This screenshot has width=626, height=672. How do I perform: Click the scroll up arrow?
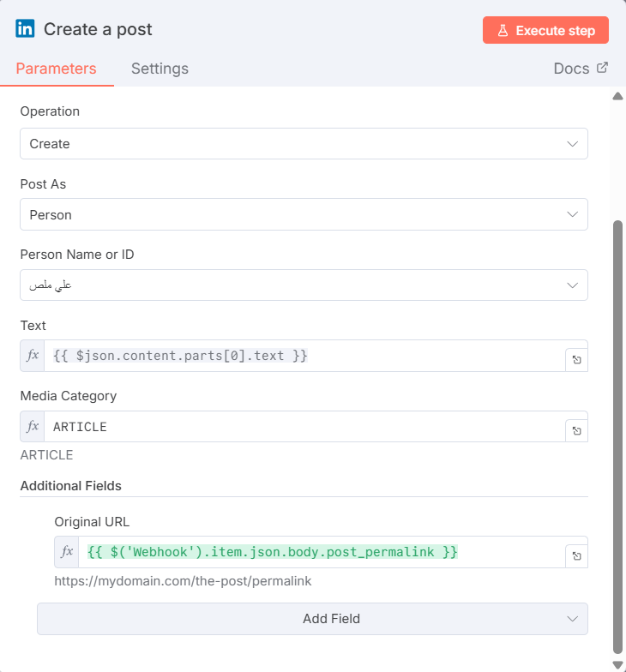pyautogui.click(x=617, y=96)
